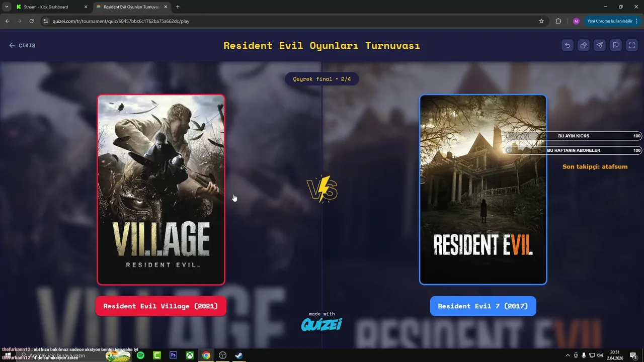Open the tab search dropdown arrow
The image size is (644, 362).
(7, 7)
